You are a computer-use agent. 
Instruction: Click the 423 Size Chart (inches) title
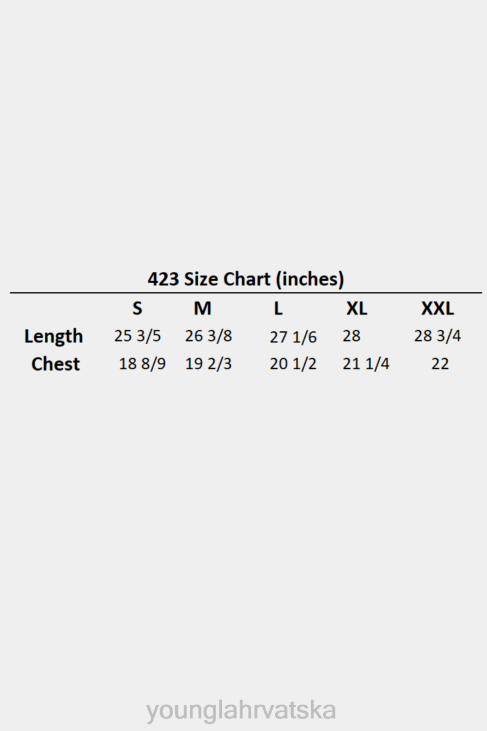coord(246,279)
